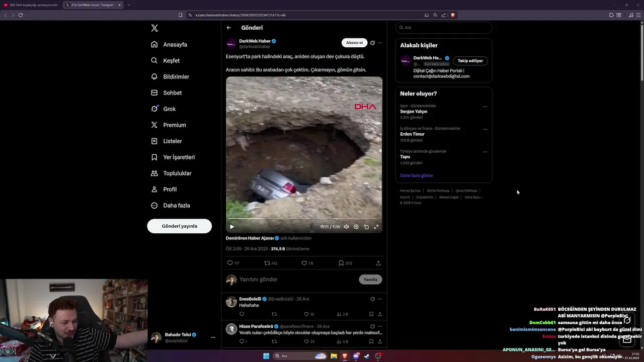Go back with the Gönderi arrow
Image resolution: width=644 pixels, height=362 pixels.
[x=229, y=28]
